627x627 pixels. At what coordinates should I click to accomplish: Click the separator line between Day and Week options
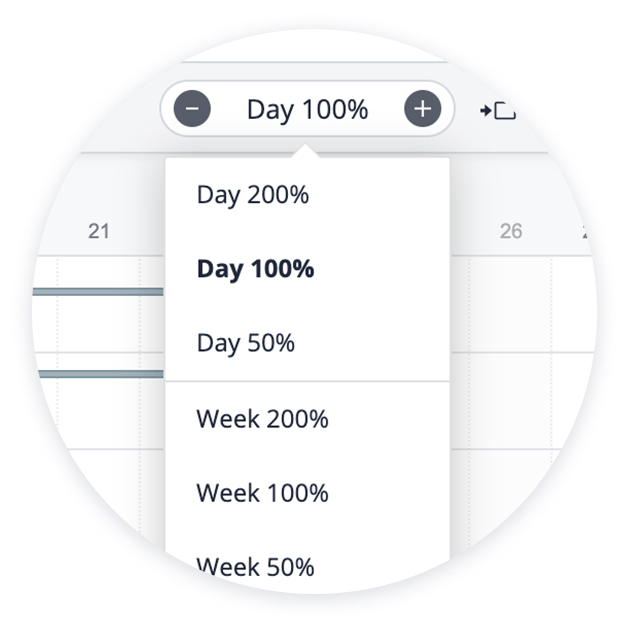pos(308,381)
